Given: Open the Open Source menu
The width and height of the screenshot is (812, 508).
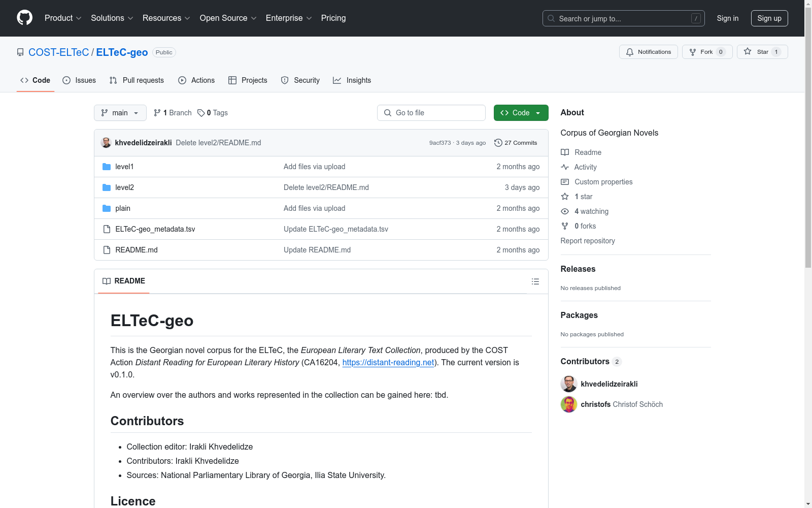Looking at the screenshot, I should tap(228, 18).
